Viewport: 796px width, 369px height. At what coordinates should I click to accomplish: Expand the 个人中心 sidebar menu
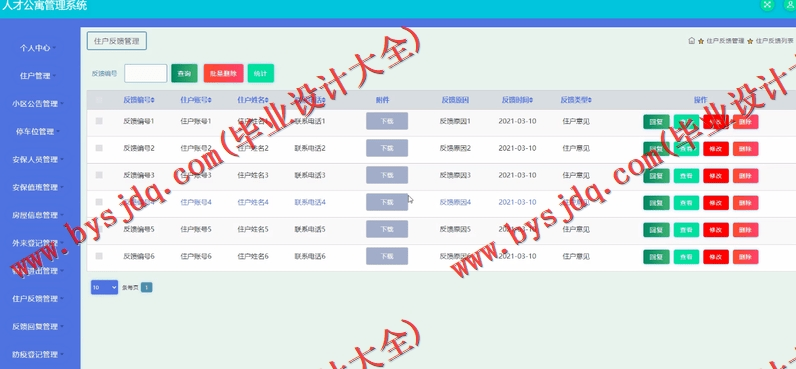pyautogui.click(x=38, y=48)
